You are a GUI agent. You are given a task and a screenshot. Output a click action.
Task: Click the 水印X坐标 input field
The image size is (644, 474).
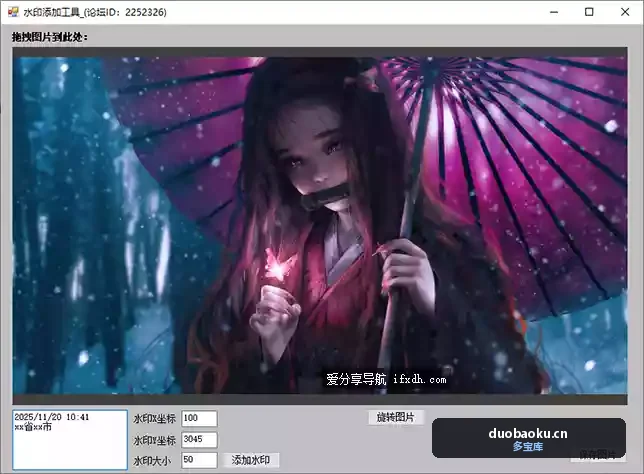point(199,418)
